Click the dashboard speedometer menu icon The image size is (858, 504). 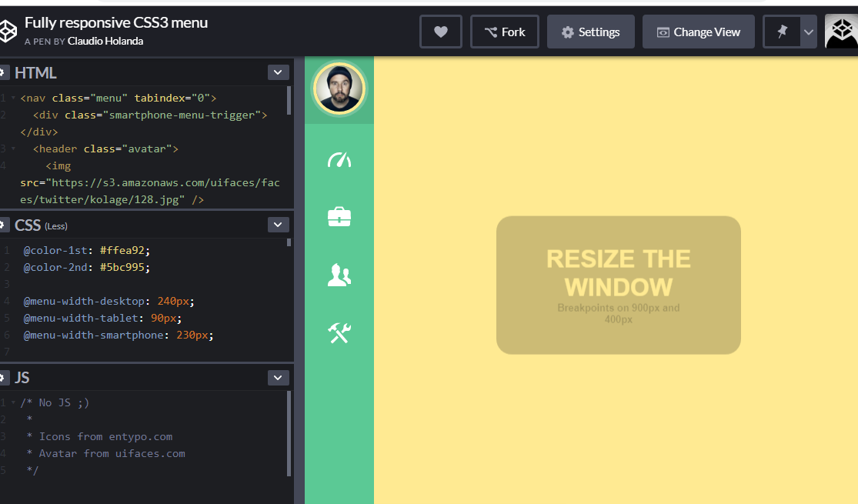coord(339,160)
